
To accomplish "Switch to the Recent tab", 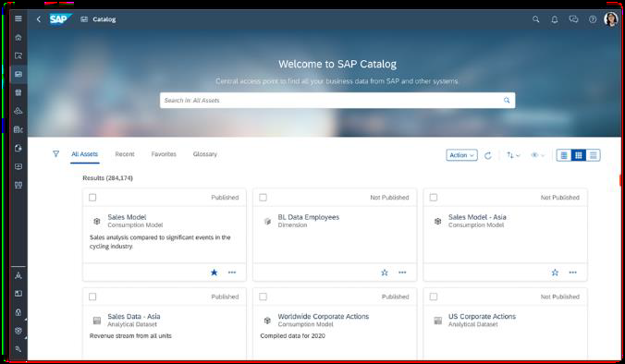I will coord(125,154).
